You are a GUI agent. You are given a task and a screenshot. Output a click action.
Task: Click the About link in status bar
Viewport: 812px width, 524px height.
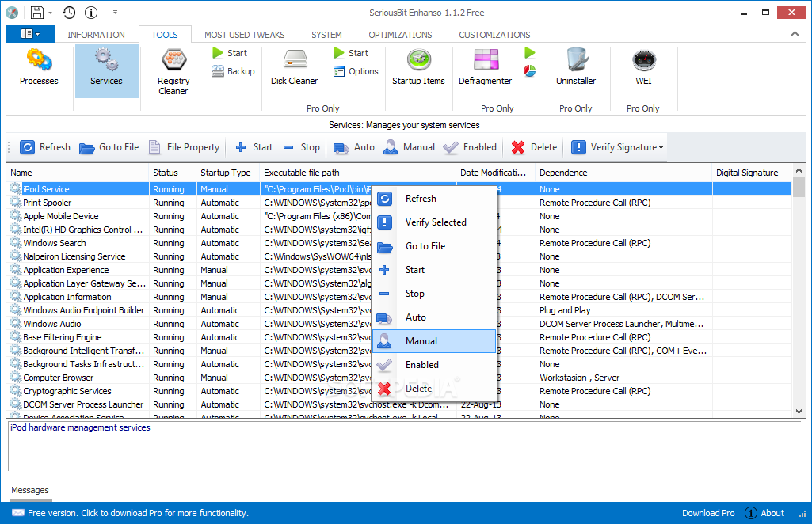pos(765,513)
